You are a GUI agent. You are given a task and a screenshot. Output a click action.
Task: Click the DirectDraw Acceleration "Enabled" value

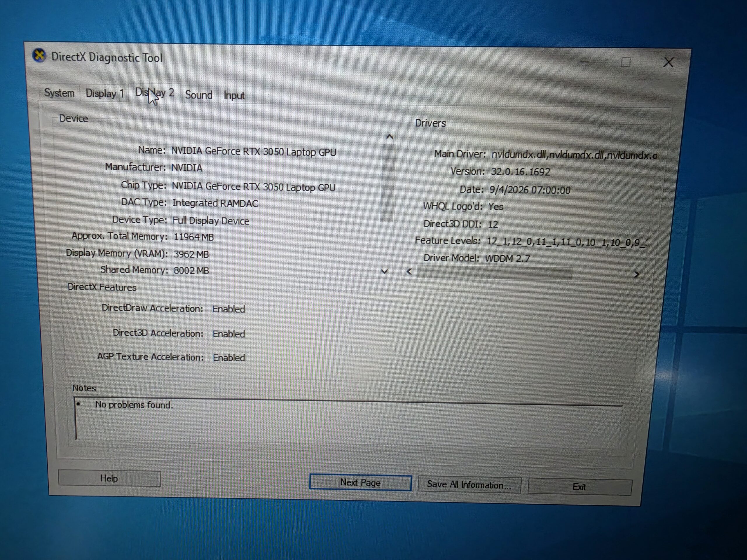(229, 309)
